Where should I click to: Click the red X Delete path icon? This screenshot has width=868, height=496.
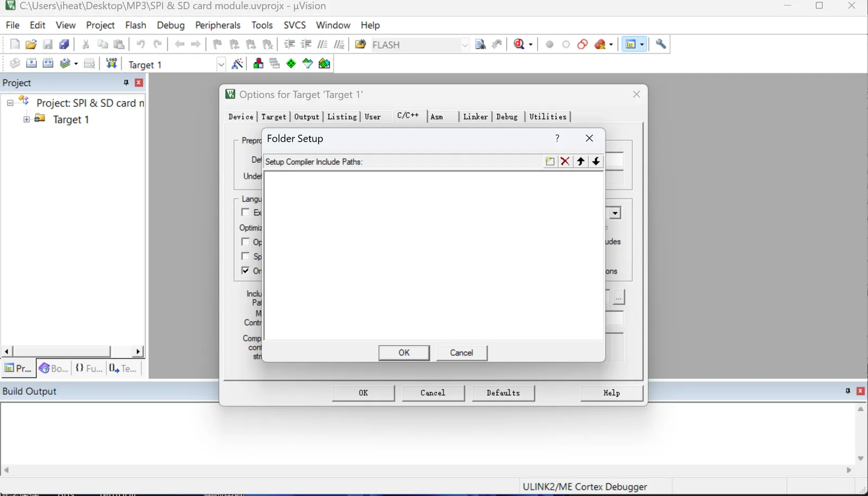(x=565, y=161)
